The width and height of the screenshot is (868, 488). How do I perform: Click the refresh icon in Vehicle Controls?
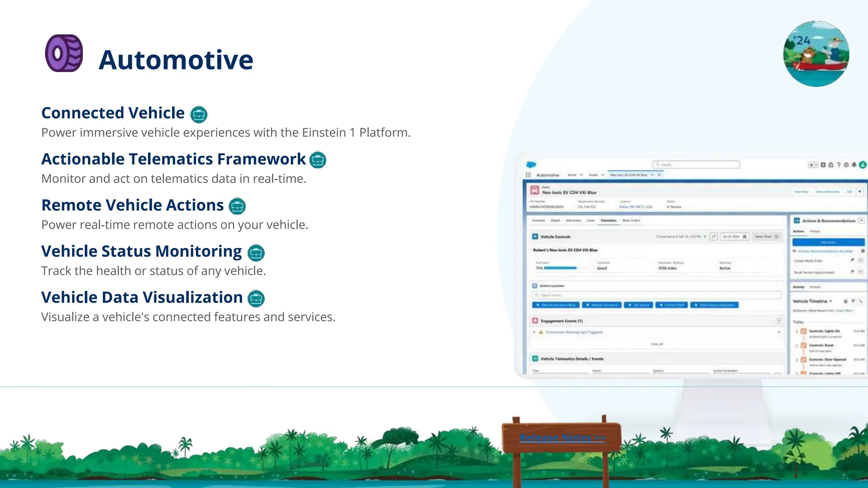coord(714,236)
